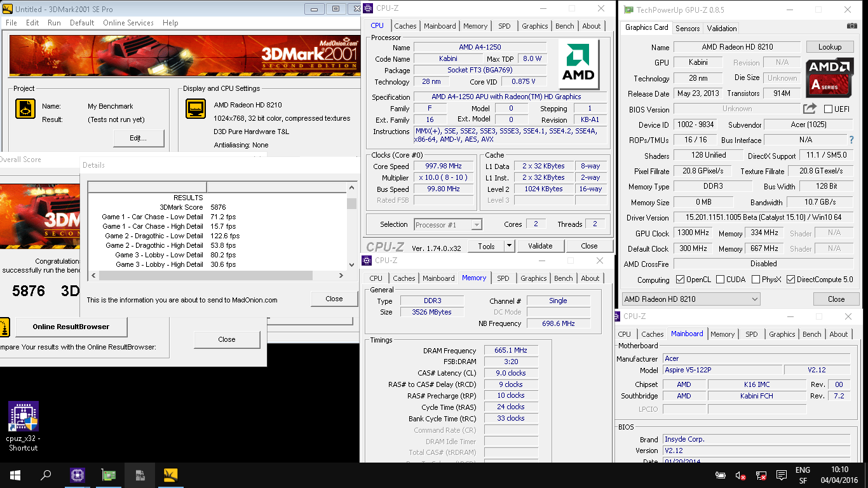Click the Edit button under Project
The image size is (868, 488).
tap(139, 138)
